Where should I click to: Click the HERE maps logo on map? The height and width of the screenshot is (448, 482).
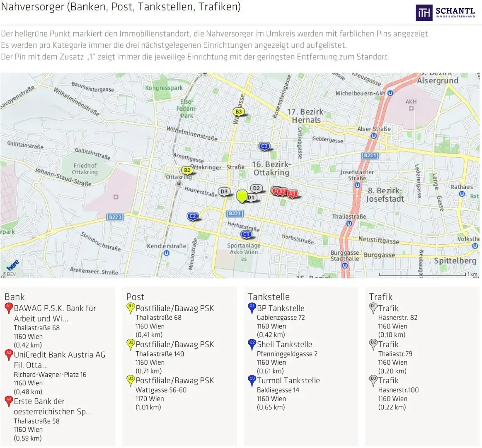pyautogui.click(x=13, y=265)
